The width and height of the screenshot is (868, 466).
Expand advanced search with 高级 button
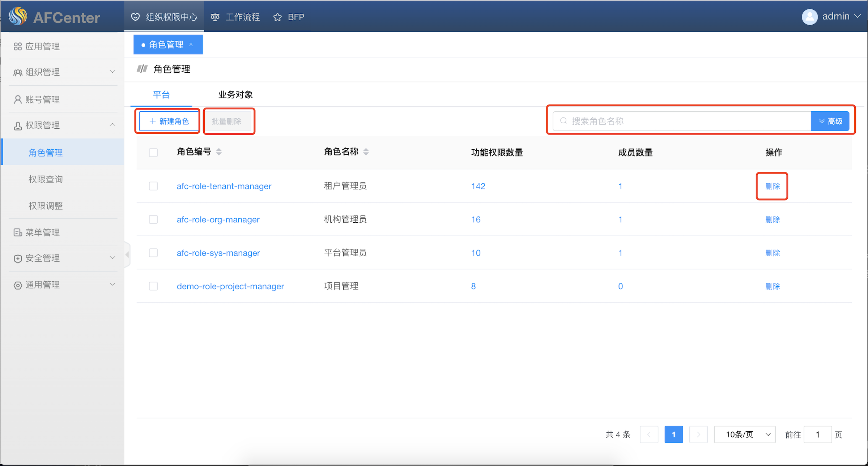pyautogui.click(x=830, y=121)
